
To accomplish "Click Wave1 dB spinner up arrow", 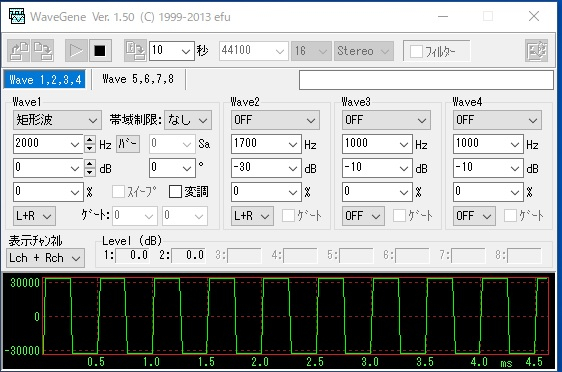I will [90, 164].
